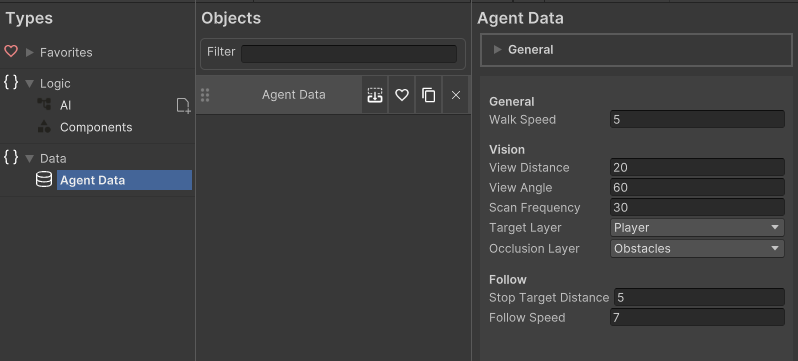
Task: Duplicate the Agent Data object
Action: point(429,95)
